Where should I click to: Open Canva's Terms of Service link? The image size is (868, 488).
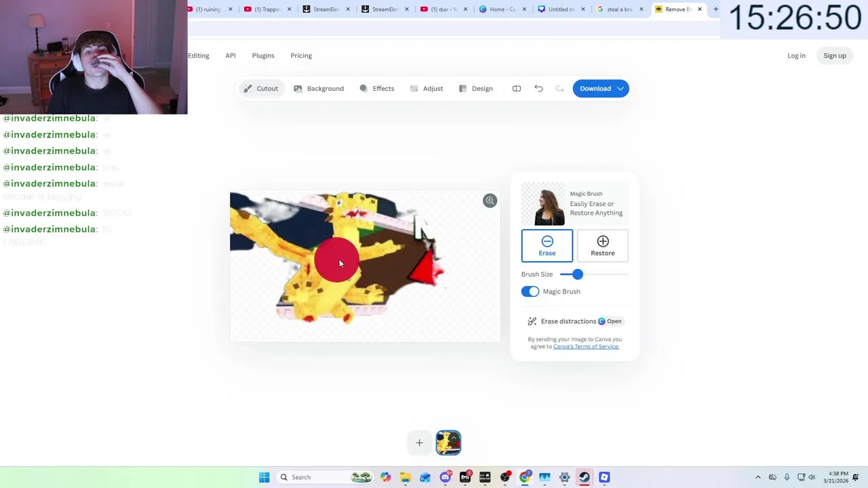[x=586, y=346]
